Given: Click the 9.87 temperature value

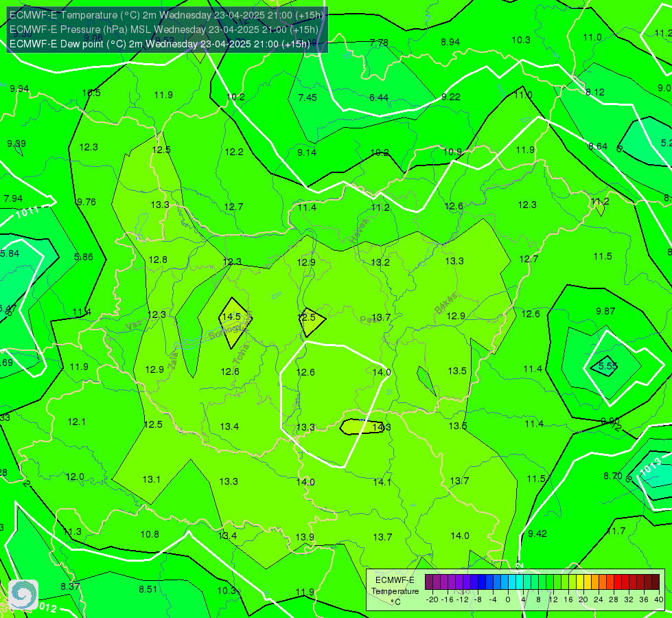Looking at the screenshot, I should tap(605, 311).
